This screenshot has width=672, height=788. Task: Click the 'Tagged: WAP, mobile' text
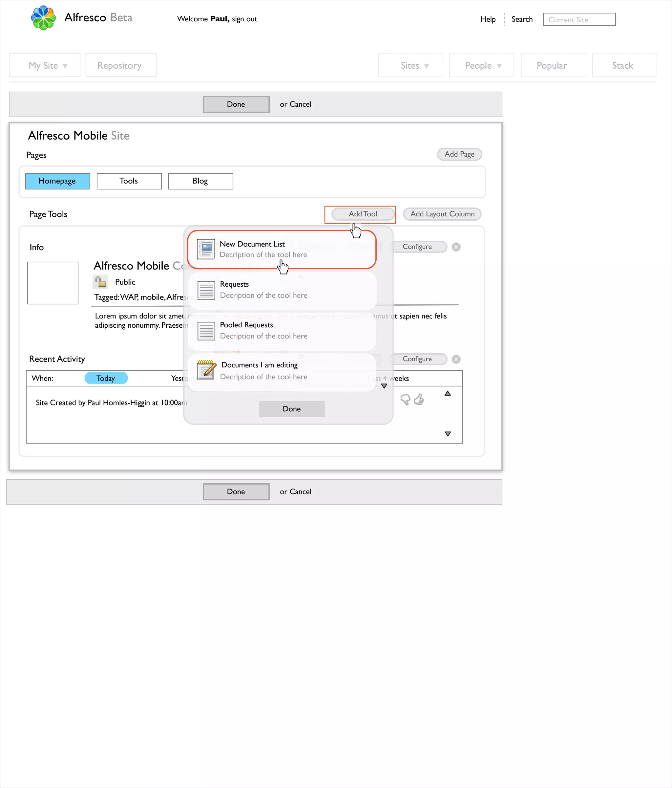point(129,297)
